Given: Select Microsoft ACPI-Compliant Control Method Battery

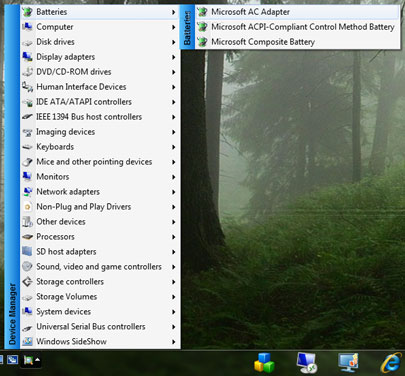Looking at the screenshot, I should [x=298, y=27].
